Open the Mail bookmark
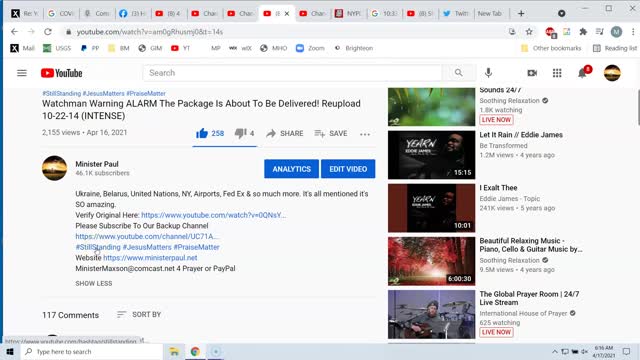This screenshot has height=360, width=640. point(22,48)
